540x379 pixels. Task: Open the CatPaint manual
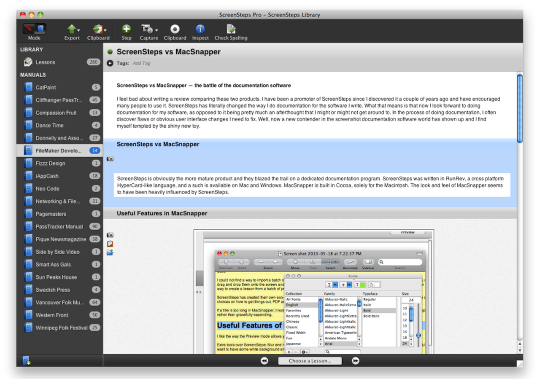pos(59,87)
